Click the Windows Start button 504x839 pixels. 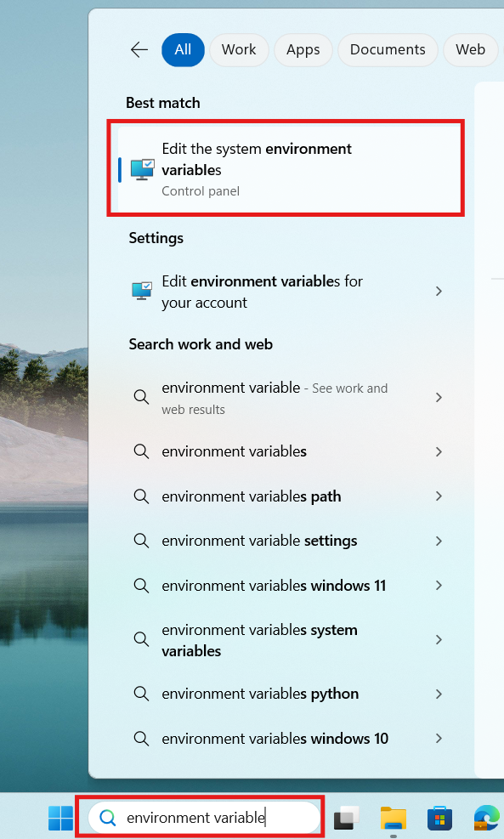(x=59, y=817)
